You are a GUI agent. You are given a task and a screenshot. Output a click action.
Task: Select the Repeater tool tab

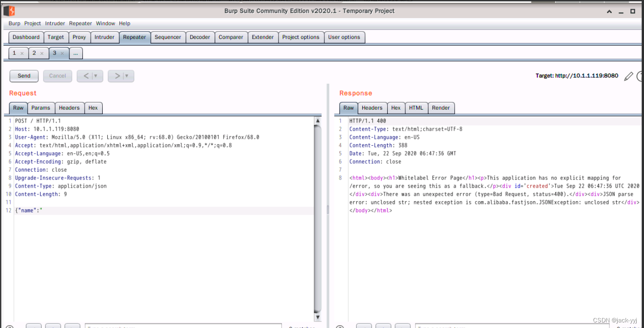(x=135, y=37)
